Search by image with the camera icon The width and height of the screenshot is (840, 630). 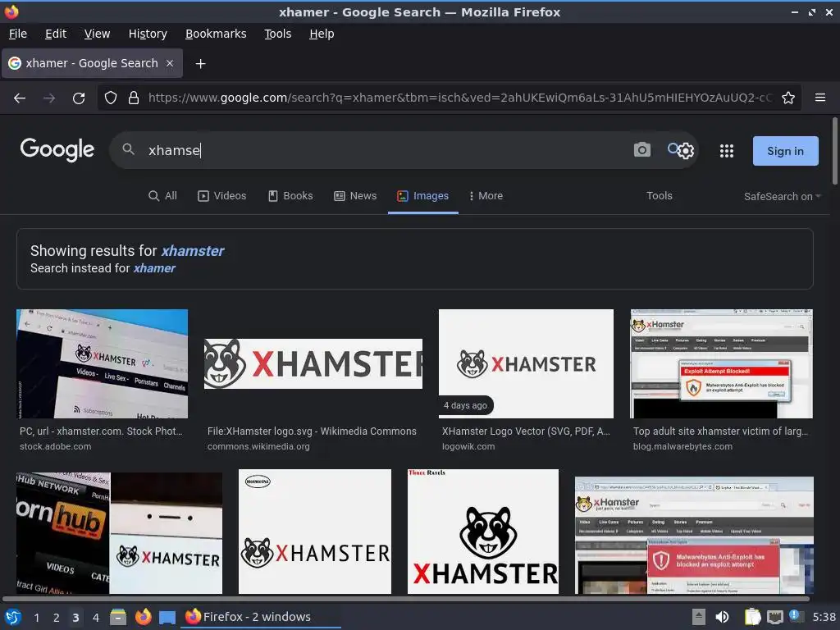click(x=641, y=150)
